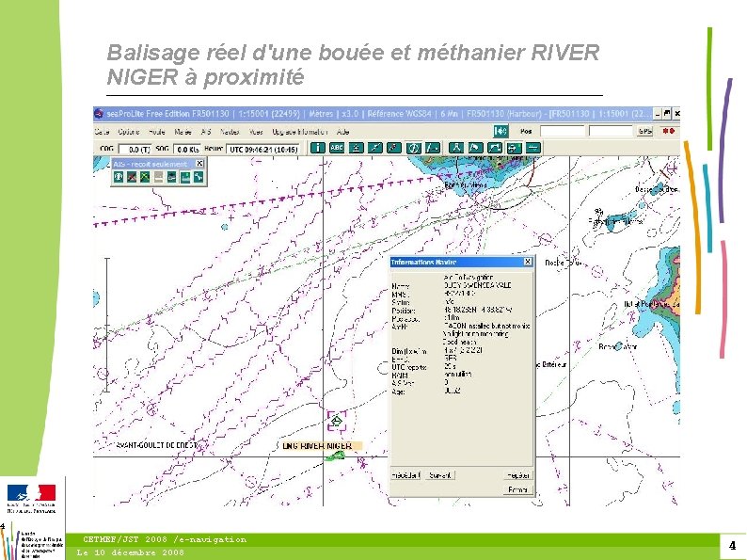Click the vertical scale bar on the chart
Screen dimensions: 747x560
coord(107,325)
